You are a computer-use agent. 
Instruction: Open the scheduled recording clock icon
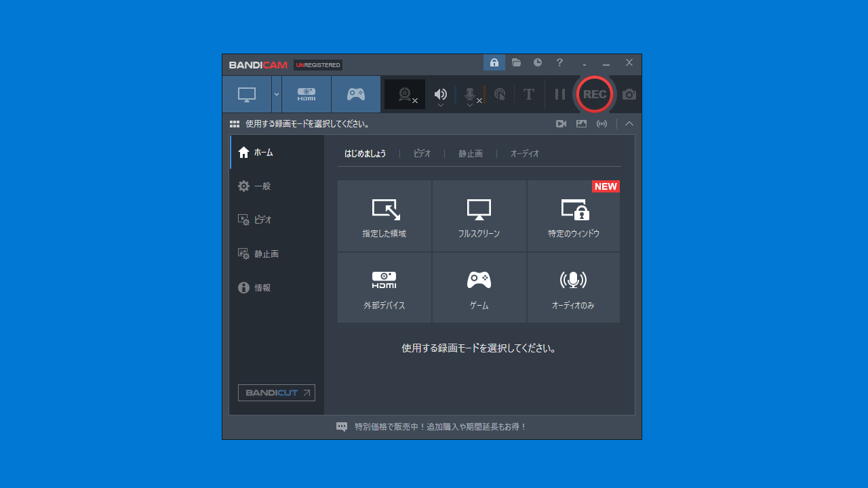[x=538, y=62]
